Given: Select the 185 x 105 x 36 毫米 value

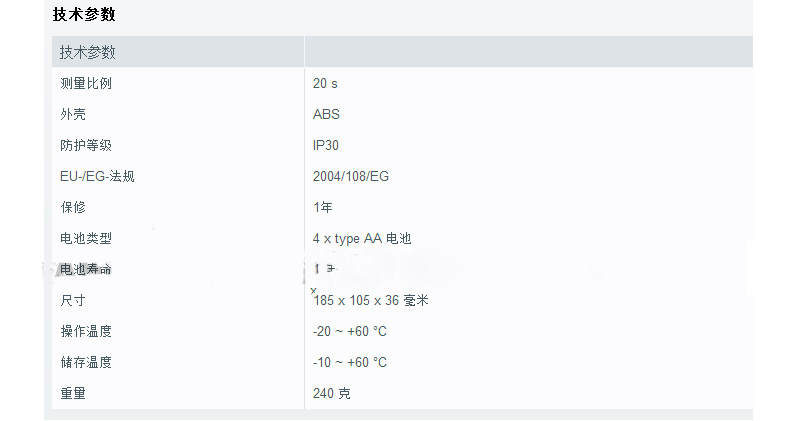Looking at the screenshot, I should click(x=371, y=300).
